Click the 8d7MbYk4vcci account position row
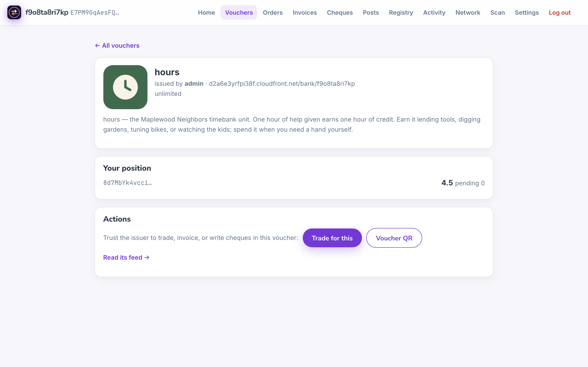Screen dimensions: 588x367 [294, 183]
